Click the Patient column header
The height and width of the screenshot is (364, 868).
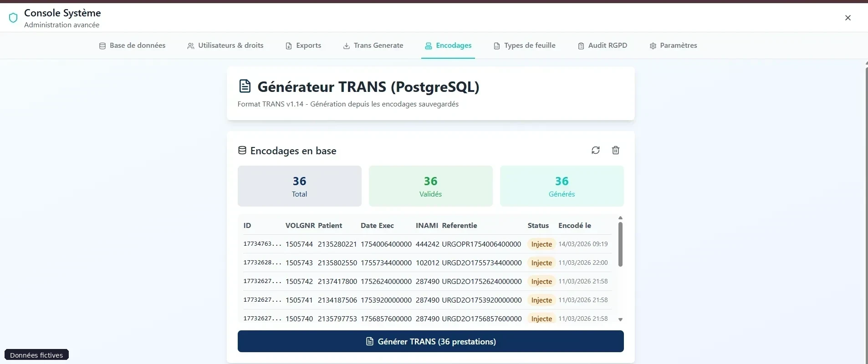tap(330, 226)
